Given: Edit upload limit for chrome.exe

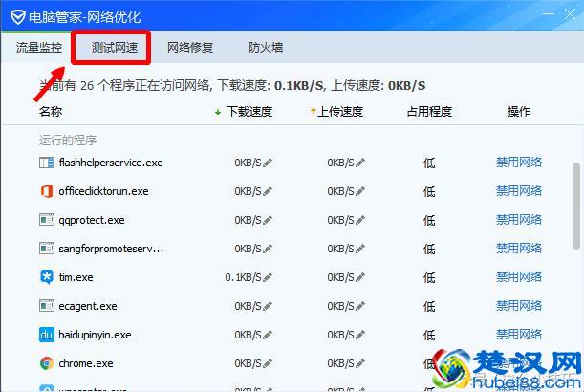Looking at the screenshot, I should click(360, 363).
